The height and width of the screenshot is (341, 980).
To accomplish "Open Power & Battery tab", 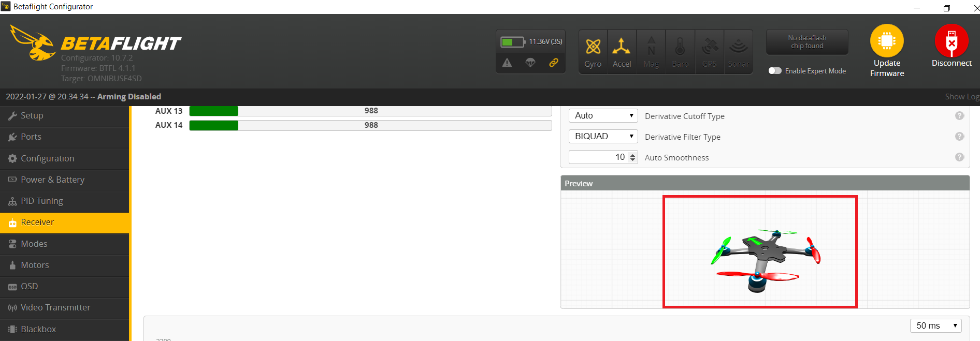I will point(65,180).
